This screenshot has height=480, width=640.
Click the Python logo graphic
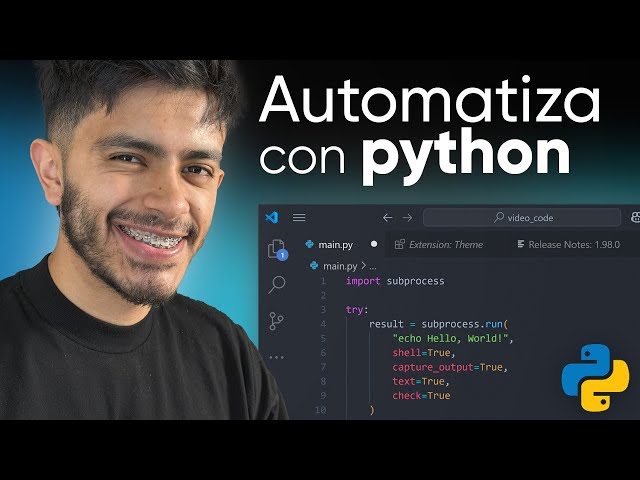pos(595,377)
